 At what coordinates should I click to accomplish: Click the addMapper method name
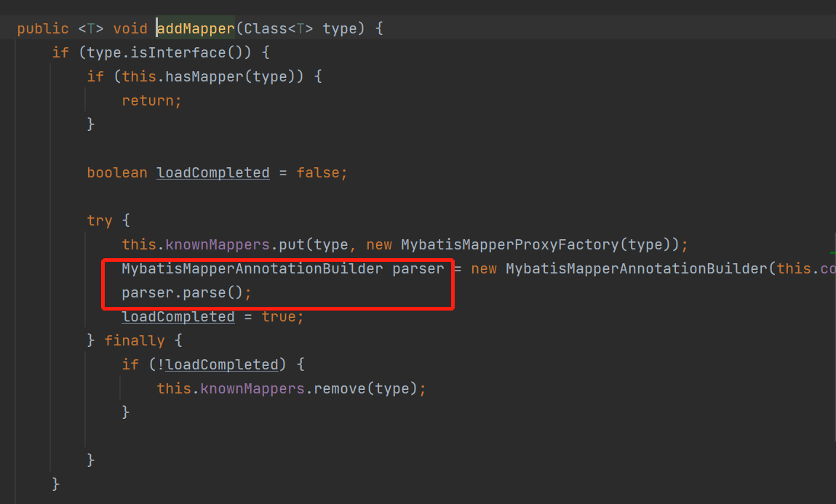click(x=194, y=28)
